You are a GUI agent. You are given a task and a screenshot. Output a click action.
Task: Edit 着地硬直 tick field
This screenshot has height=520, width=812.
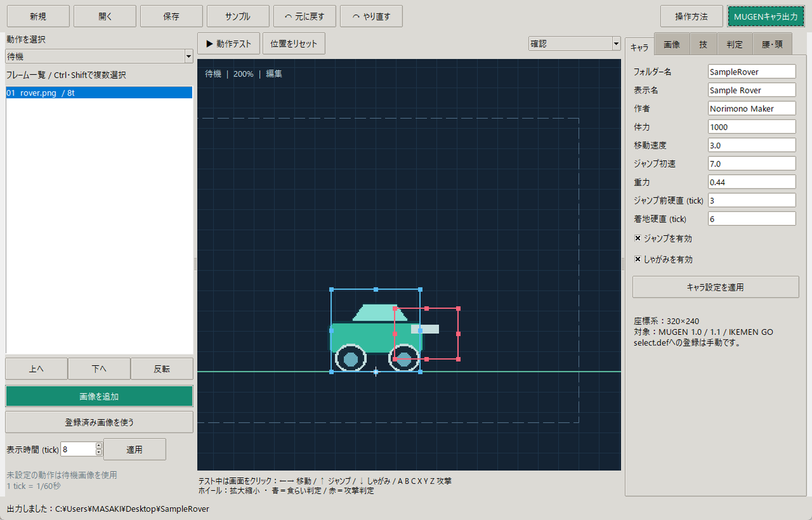click(x=751, y=218)
